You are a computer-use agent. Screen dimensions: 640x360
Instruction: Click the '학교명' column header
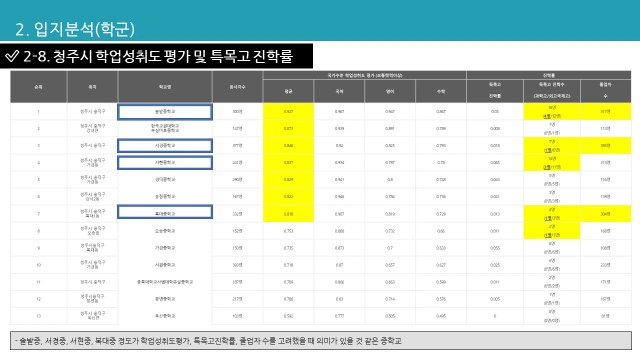point(165,87)
